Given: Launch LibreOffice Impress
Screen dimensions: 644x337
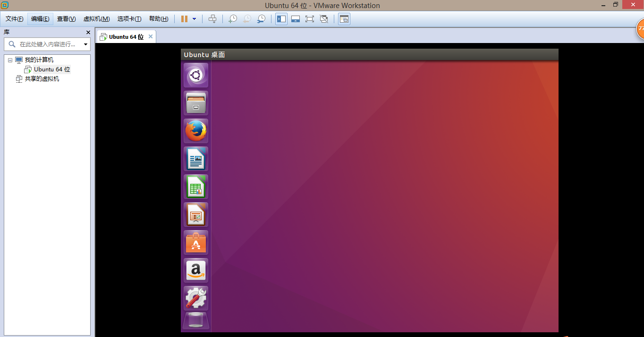Looking at the screenshot, I should tap(196, 215).
